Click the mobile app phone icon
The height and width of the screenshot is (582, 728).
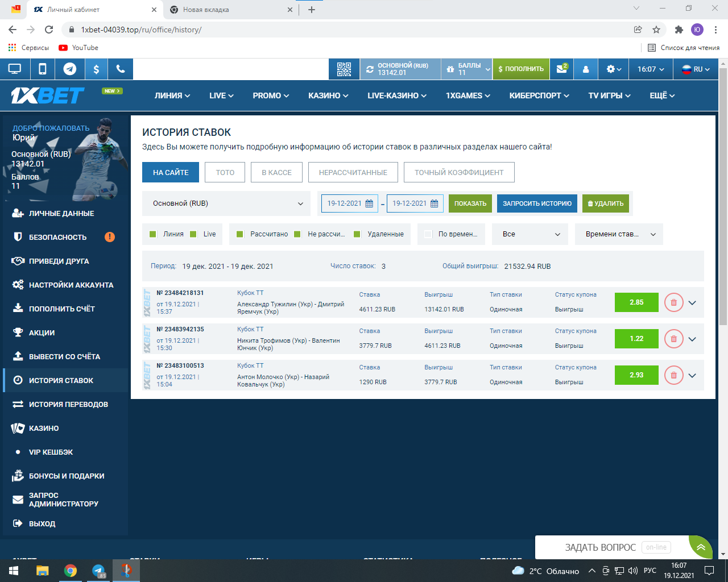click(42, 69)
